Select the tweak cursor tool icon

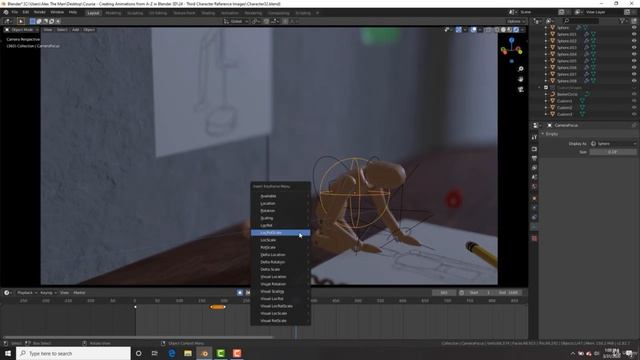20,21
